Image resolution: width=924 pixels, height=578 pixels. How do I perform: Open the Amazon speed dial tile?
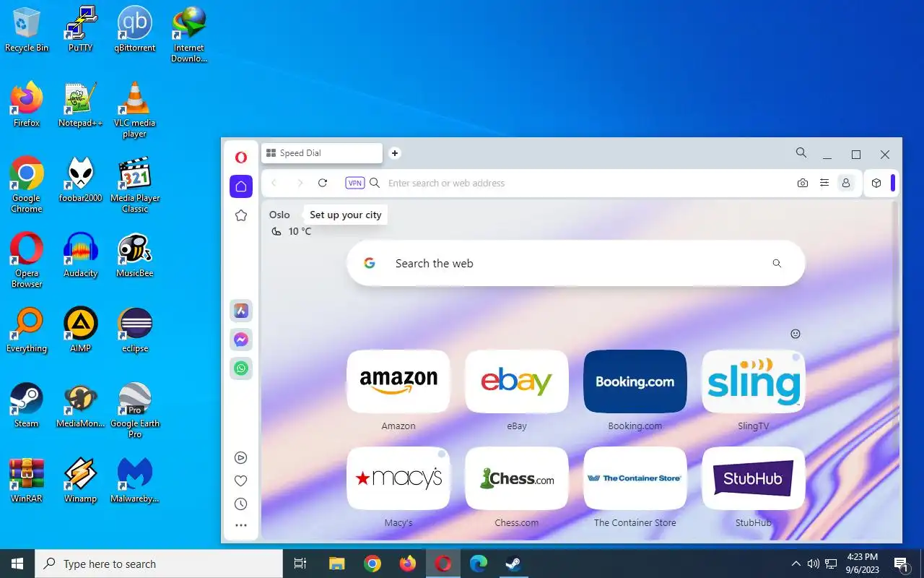[398, 381]
